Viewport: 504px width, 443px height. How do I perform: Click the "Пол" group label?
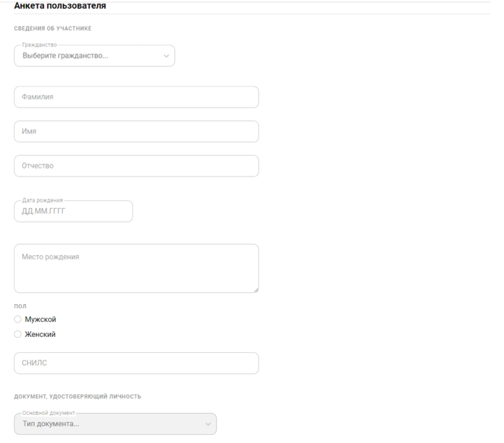point(20,306)
